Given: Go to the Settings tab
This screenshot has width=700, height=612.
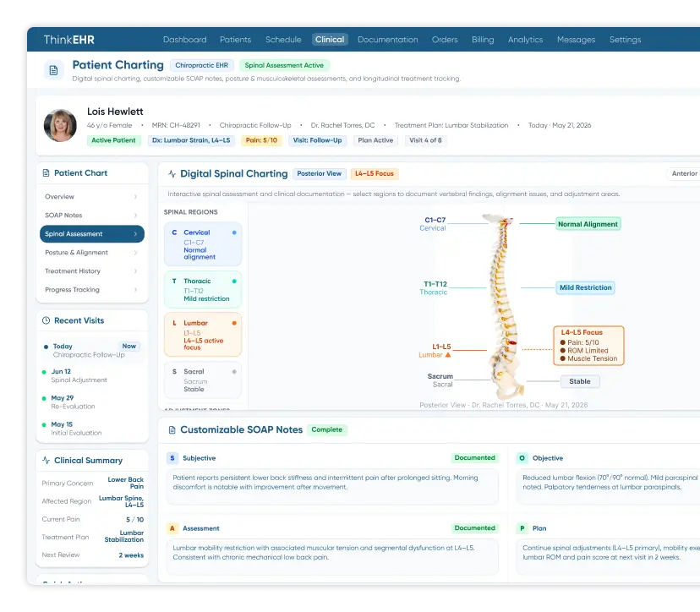Looking at the screenshot, I should 625,40.
